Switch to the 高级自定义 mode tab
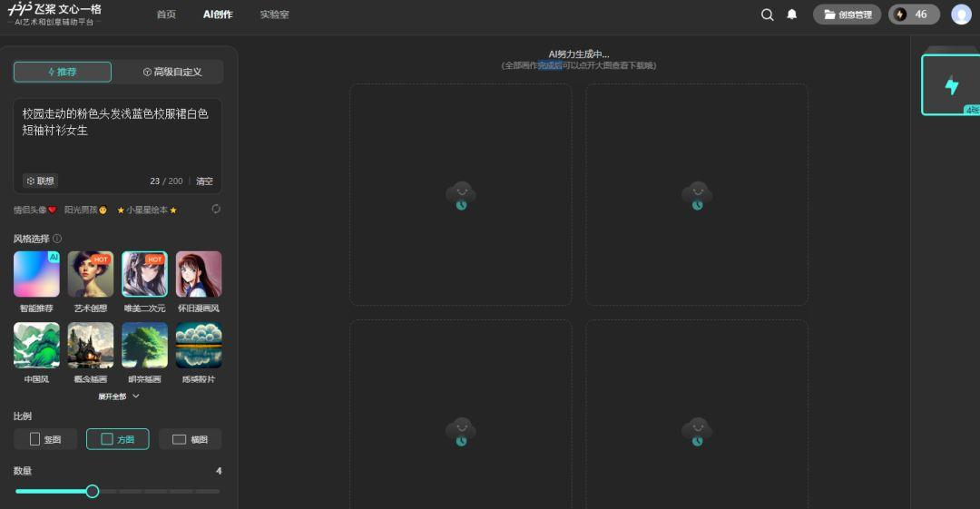The width and height of the screenshot is (980, 509). tap(171, 73)
